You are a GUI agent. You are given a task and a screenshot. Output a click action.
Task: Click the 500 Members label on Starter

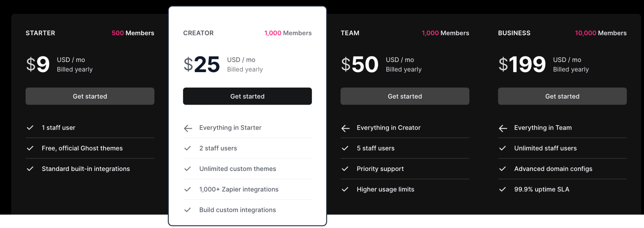(x=133, y=33)
